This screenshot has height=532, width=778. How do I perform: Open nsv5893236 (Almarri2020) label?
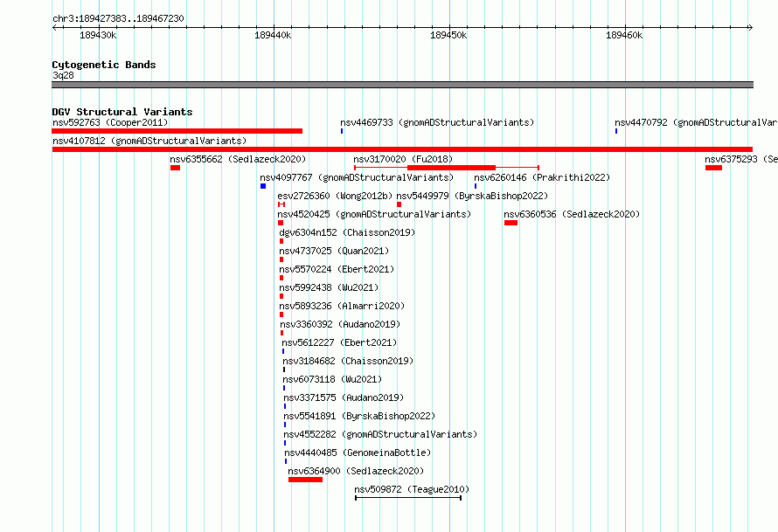[x=342, y=306]
